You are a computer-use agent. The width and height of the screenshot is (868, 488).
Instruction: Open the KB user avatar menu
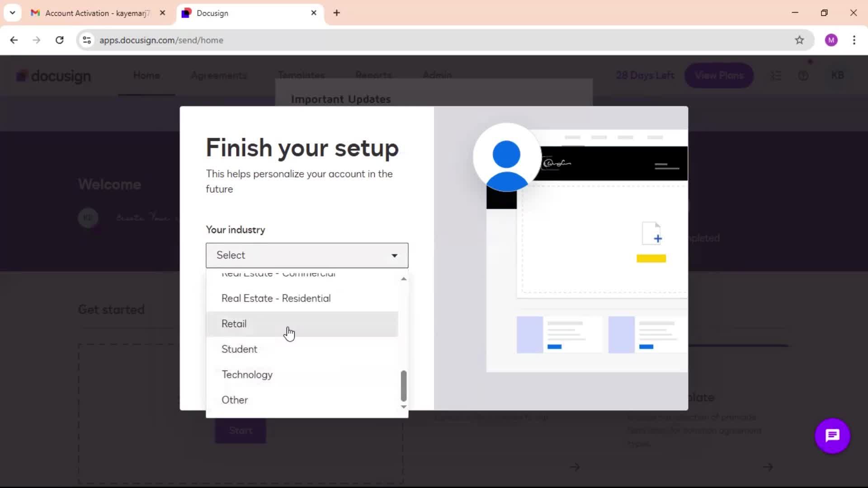pyautogui.click(x=837, y=75)
